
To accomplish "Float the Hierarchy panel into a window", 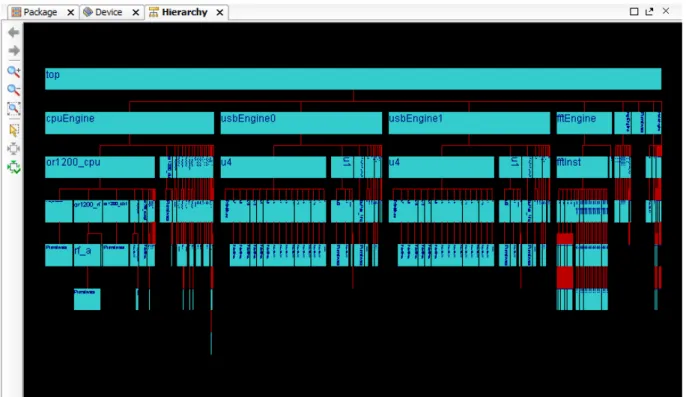I will (x=649, y=11).
